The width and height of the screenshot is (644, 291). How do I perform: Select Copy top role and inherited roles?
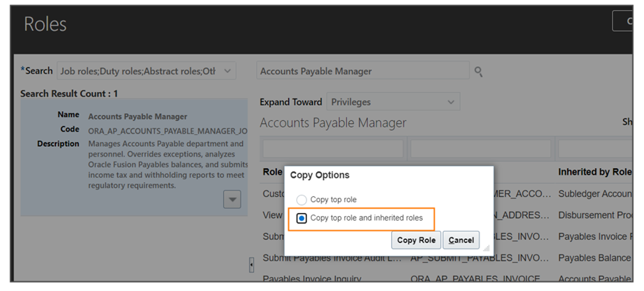point(302,218)
